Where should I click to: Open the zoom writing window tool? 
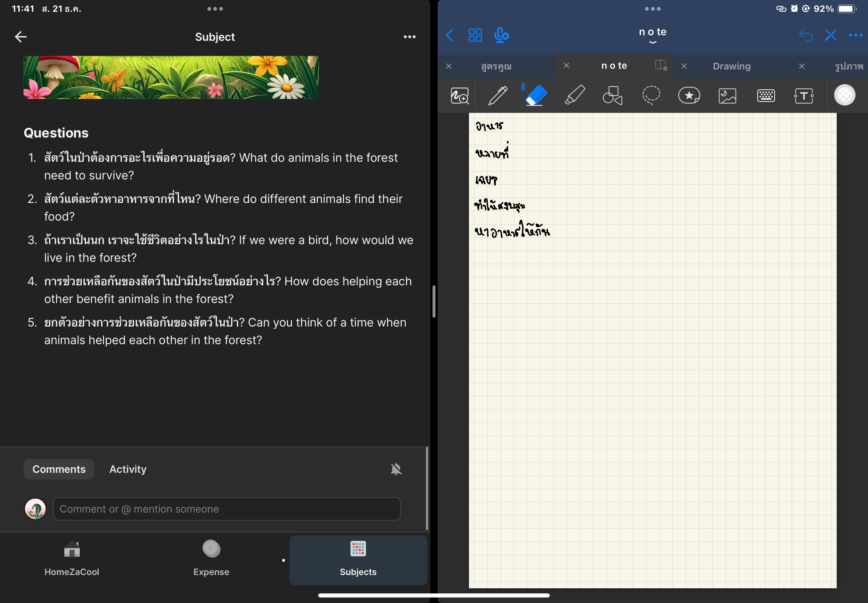click(x=459, y=96)
